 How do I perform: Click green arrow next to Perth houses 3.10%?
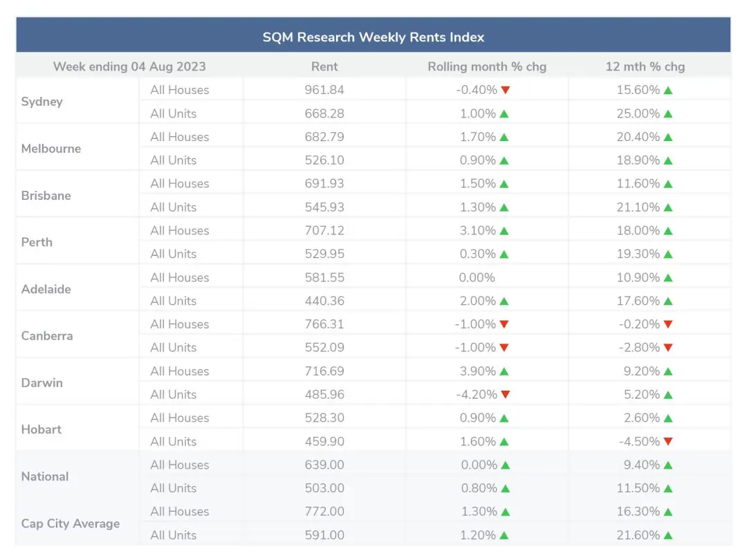(504, 231)
